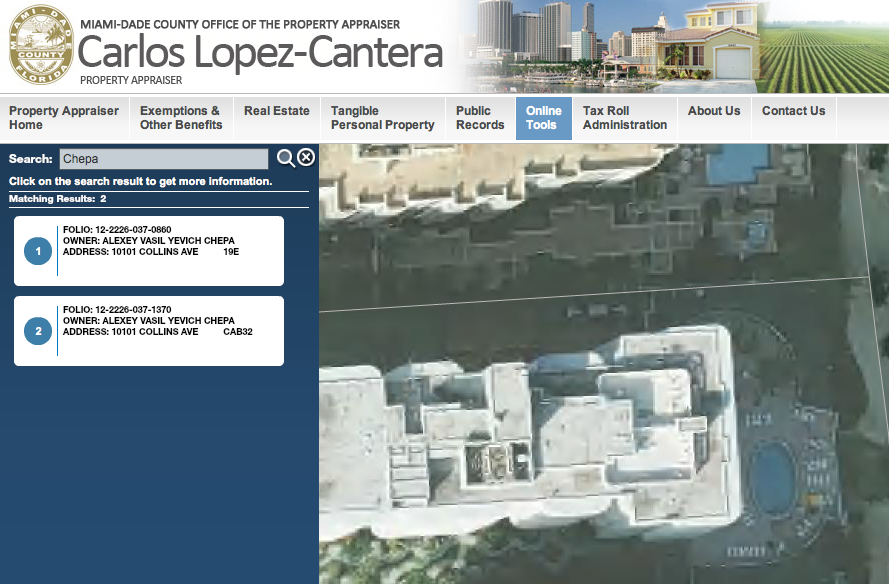
Task: Clear the search with the X icon
Action: coord(306,157)
